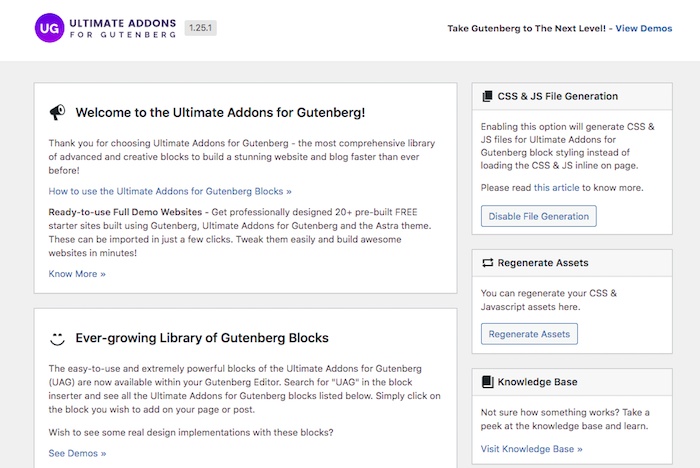
Task: Click 'Ever-growing Library of Gutenberg Blocks' heading
Action: (x=202, y=338)
